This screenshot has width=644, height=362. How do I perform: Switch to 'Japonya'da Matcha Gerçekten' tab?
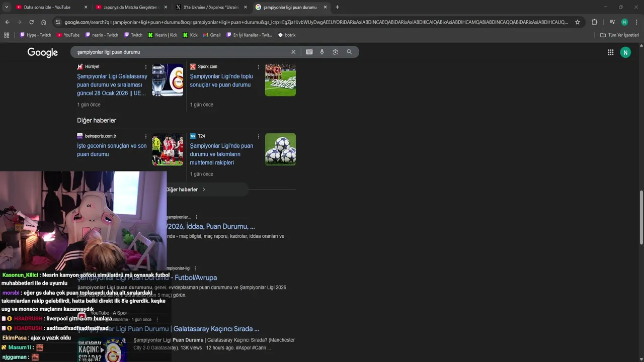(131, 7)
